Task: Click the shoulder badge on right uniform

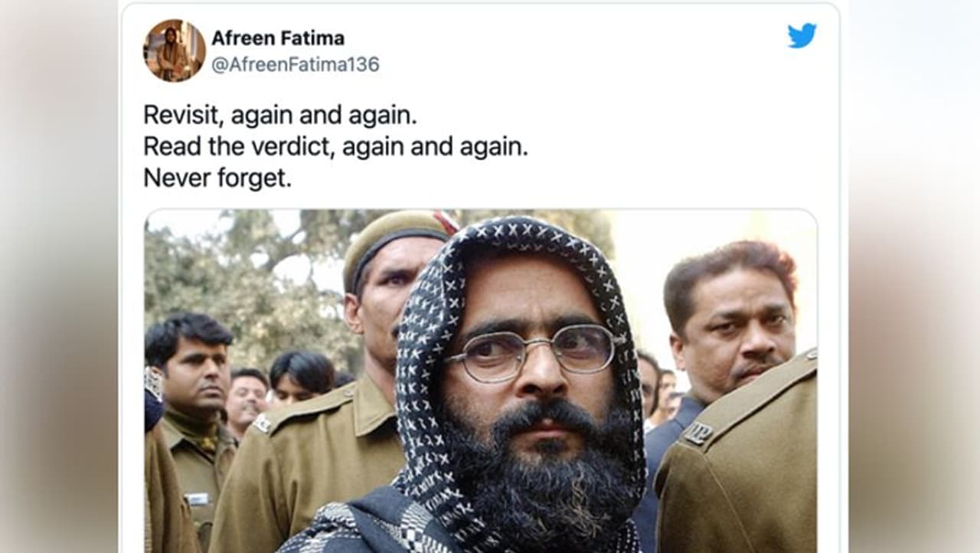Action: click(x=697, y=434)
